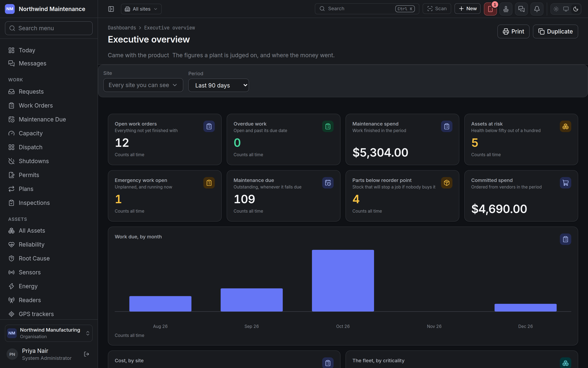The image size is (588, 368).
Task: Click the Search menu field
Action: tap(49, 28)
